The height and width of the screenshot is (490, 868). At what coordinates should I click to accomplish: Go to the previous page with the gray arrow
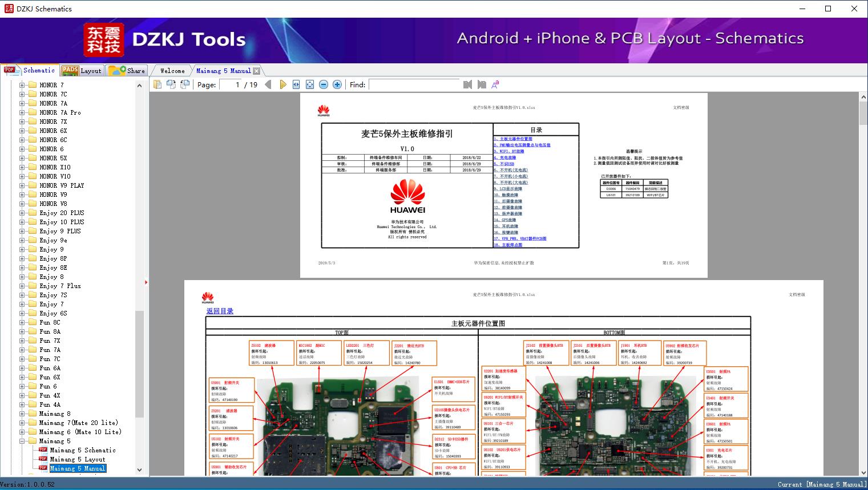coord(269,84)
